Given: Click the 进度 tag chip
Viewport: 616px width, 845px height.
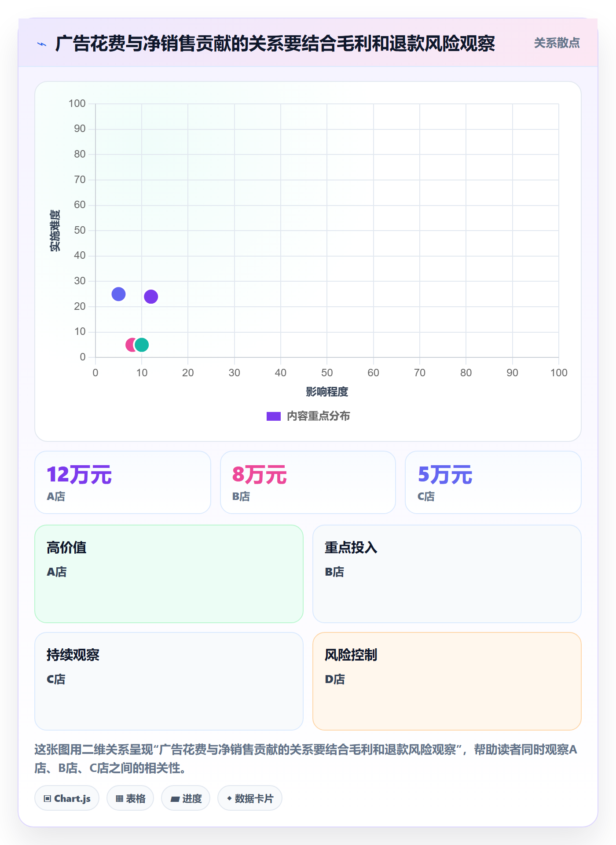Looking at the screenshot, I should click(186, 798).
